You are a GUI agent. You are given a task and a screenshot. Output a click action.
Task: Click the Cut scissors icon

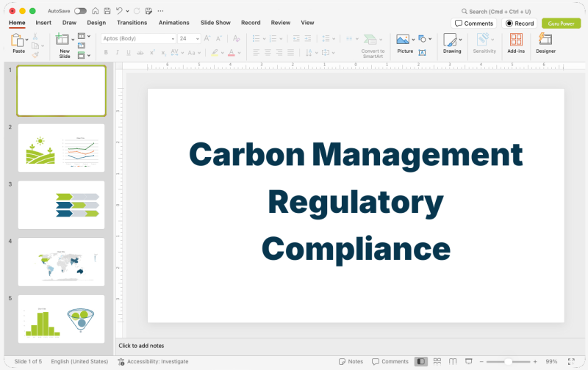[x=35, y=36]
